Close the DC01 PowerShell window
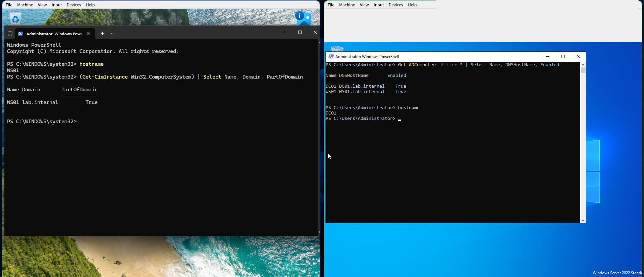 (578, 56)
